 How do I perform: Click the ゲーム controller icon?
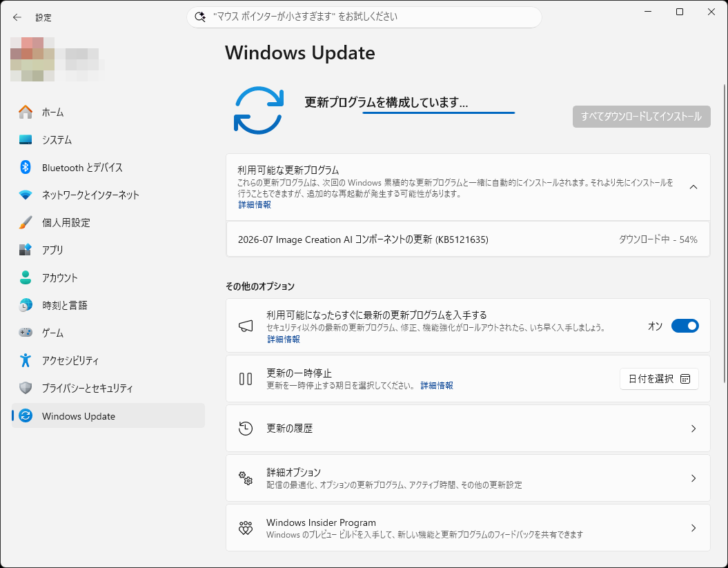pos(26,333)
